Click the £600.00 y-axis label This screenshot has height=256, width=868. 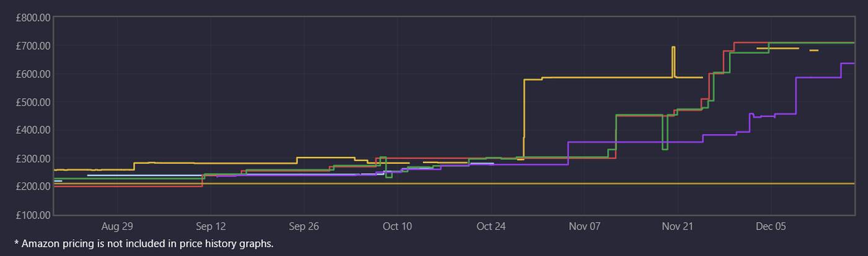tap(33, 74)
